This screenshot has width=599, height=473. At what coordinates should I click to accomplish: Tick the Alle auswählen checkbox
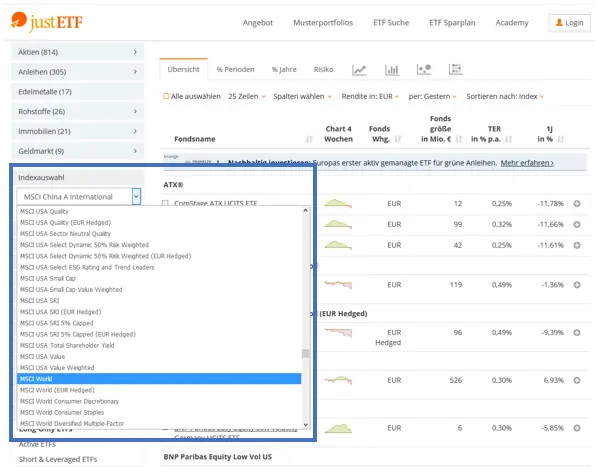tap(166, 96)
